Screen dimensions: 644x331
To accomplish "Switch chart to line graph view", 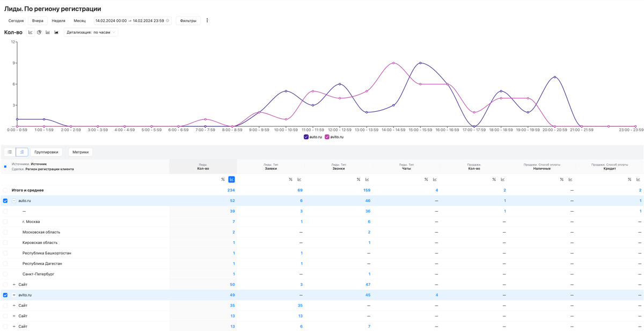I will (x=31, y=32).
